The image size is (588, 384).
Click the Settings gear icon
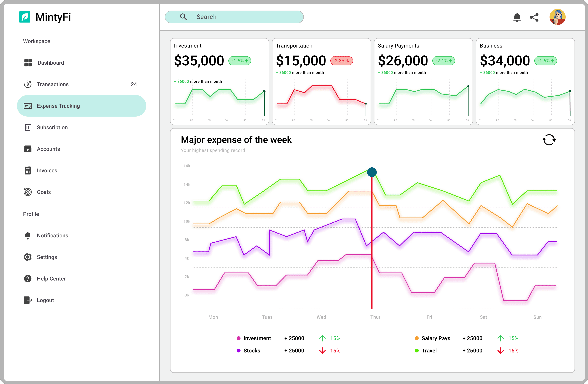[x=28, y=257]
